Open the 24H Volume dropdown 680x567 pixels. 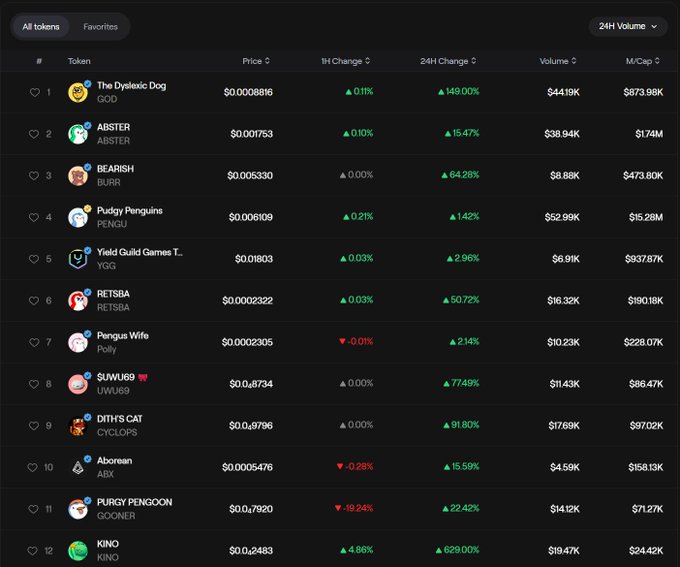pos(628,26)
